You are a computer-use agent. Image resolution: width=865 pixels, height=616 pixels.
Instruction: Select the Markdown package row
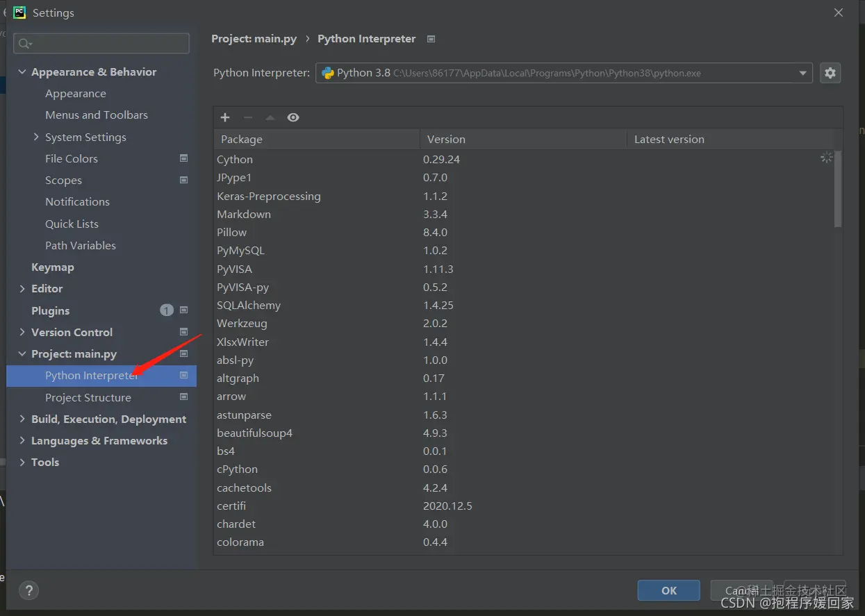(524, 214)
